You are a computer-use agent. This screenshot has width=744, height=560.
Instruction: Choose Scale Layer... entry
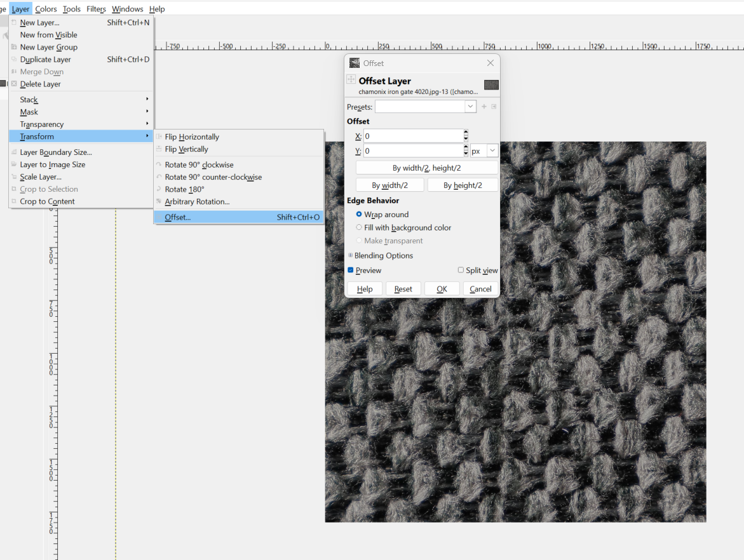(x=81, y=177)
